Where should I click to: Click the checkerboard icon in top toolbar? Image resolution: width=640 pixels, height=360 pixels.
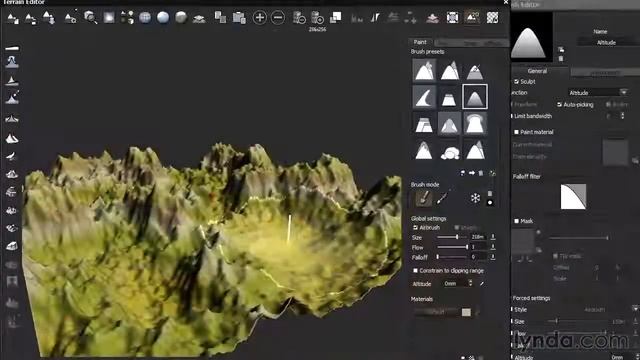pos(492,18)
